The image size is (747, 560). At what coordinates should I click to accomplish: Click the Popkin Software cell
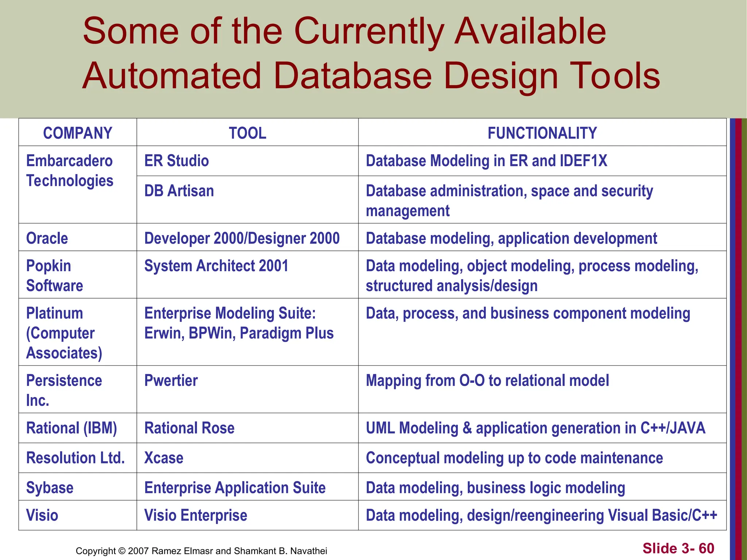tap(78, 275)
